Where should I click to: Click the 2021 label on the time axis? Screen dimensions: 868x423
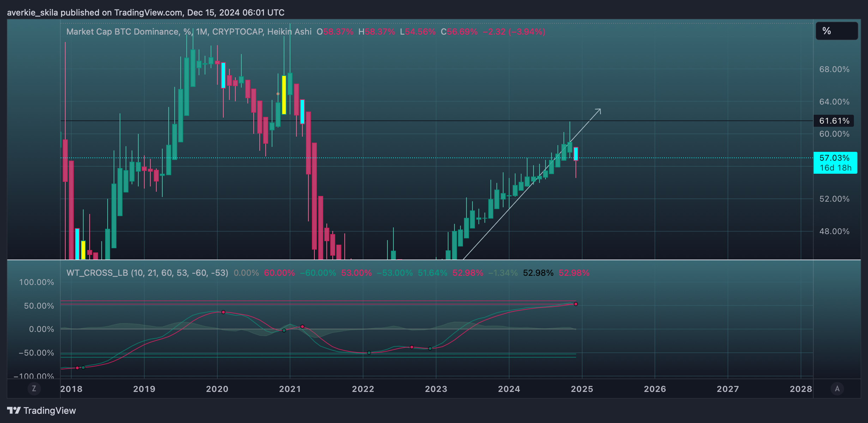[290, 389]
